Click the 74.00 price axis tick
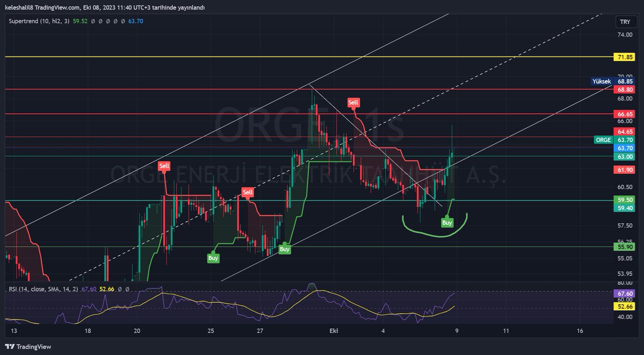Image resolution: width=644 pixels, height=355 pixels. click(x=625, y=35)
